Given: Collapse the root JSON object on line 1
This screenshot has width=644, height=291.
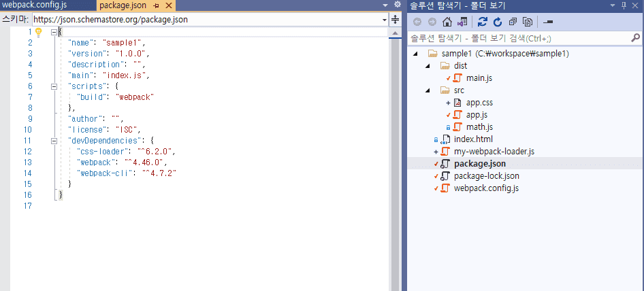Looking at the screenshot, I should pyautogui.click(x=54, y=31).
